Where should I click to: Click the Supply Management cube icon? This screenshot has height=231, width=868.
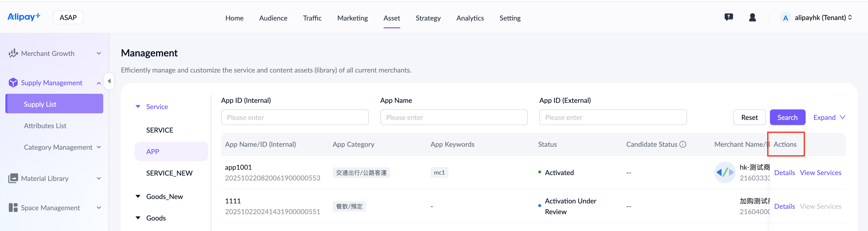13,83
